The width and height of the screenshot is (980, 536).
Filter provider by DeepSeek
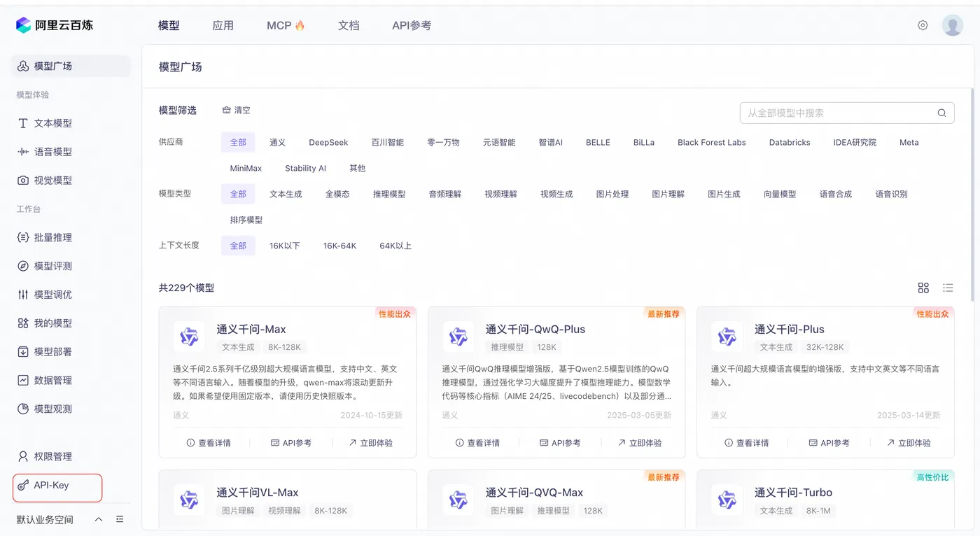[328, 142]
